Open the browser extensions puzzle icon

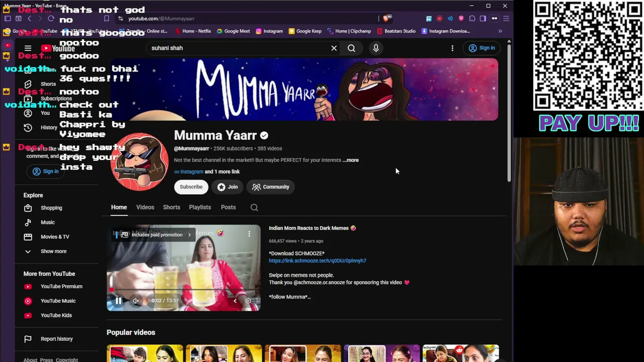pos(472,19)
